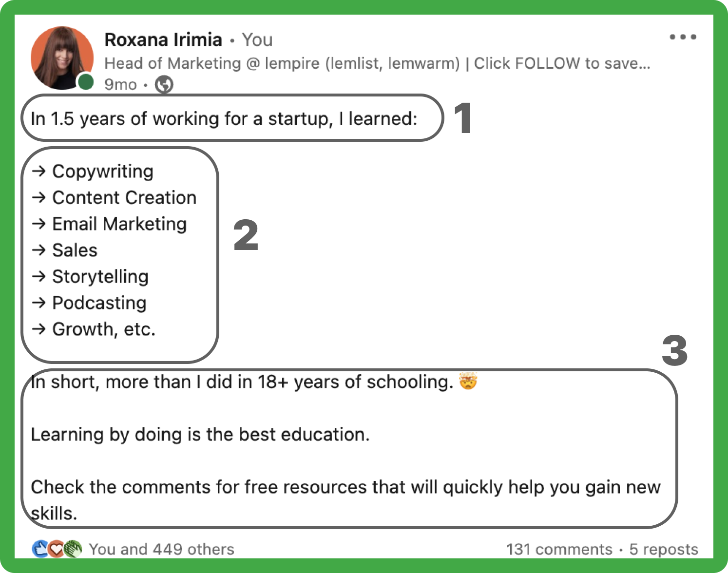The height and width of the screenshot is (573, 728).
Task: Click the 9mo timestamp
Action: pyautogui.click(x=119, y=84)
